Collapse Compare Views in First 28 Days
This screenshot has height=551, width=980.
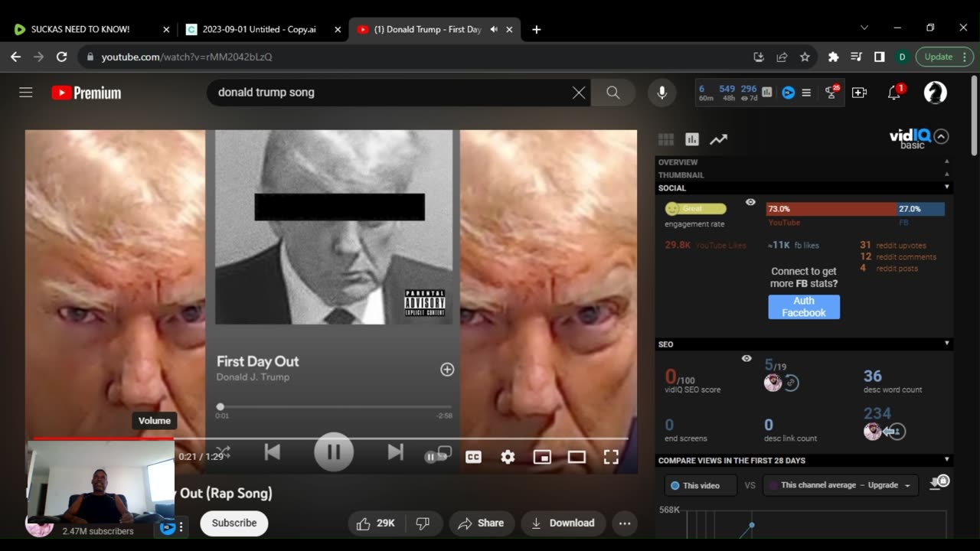tap(804, 460)
